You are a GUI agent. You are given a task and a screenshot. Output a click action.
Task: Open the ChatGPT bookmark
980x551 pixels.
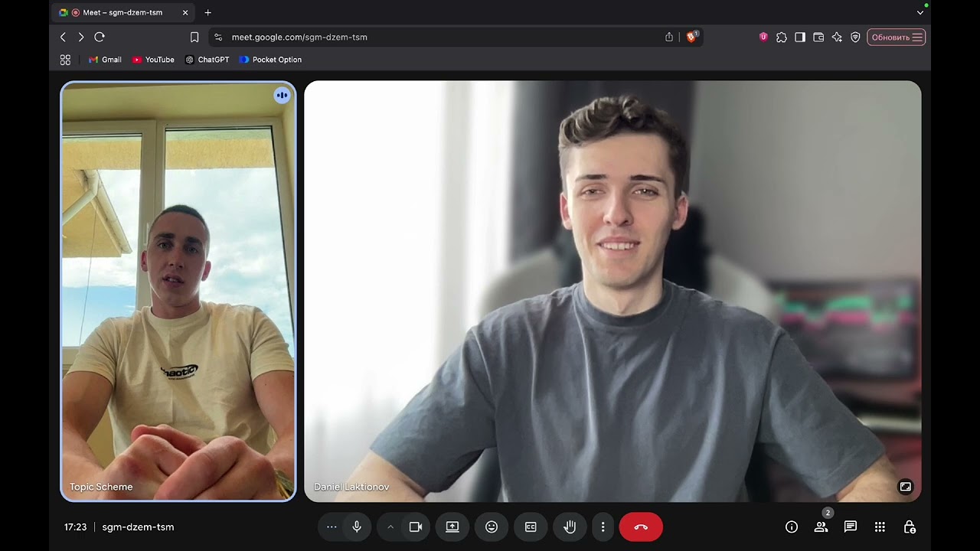pyautogui.click(x=207, y=60)
